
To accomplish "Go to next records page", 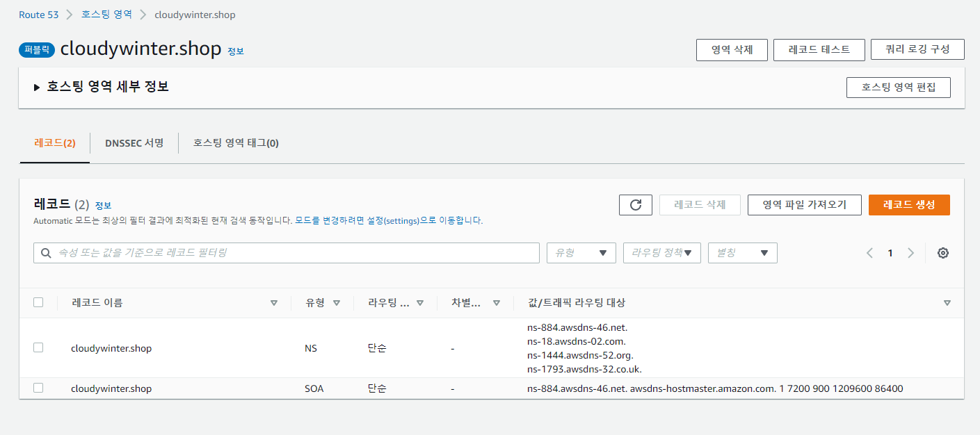I will [911, 253].
